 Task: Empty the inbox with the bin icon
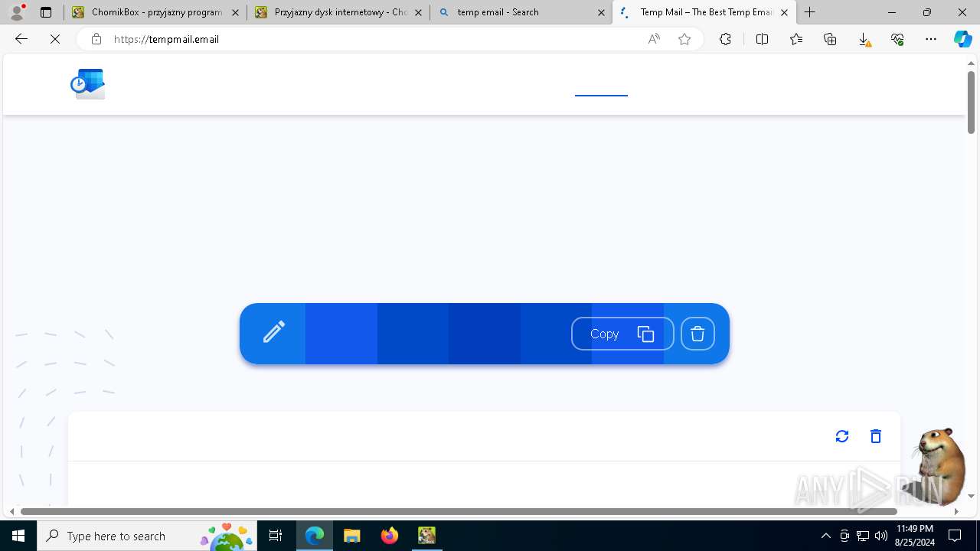tap(876, 436)
